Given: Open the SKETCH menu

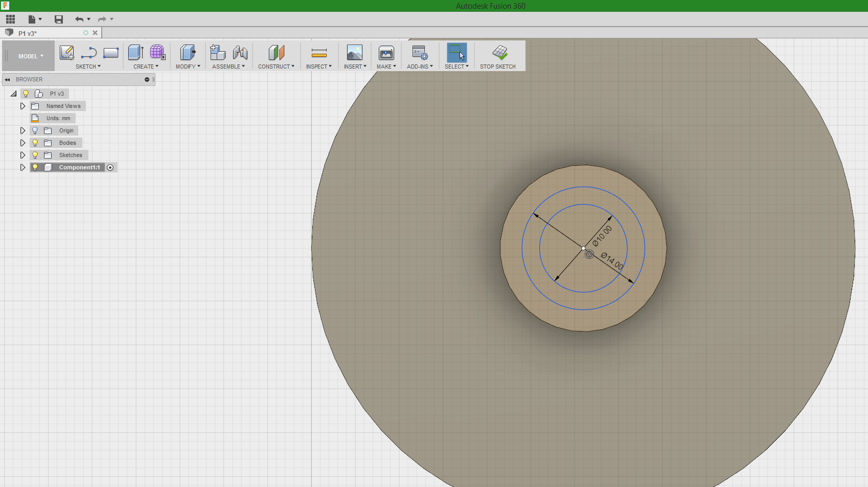Looking at the screenshot, I should point(88,67).
